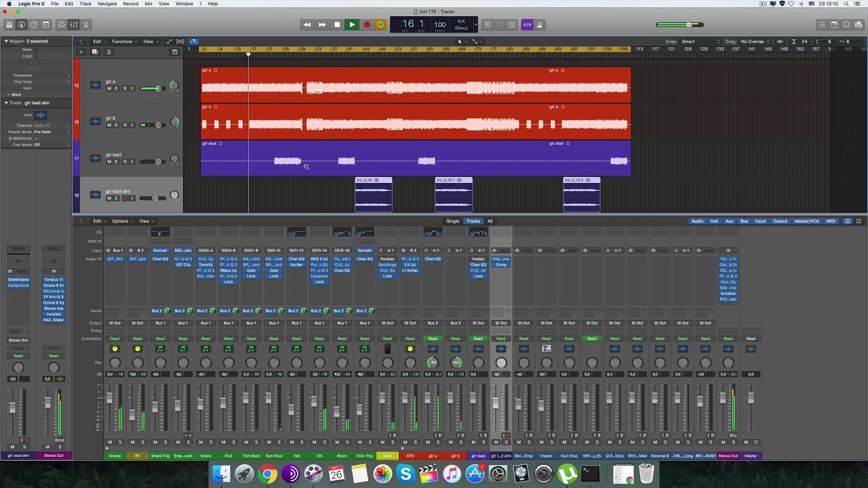Toggle the purple count-in 1234 button
Screen dimensions: 868x488
tap(527, 25)
